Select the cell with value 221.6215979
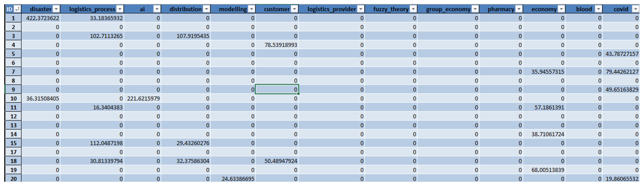Viewport: 644px width, 187px height. pos(143,99)
